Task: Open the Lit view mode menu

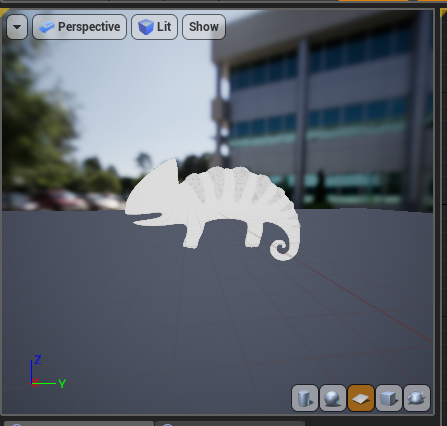Action: [155, 27]
